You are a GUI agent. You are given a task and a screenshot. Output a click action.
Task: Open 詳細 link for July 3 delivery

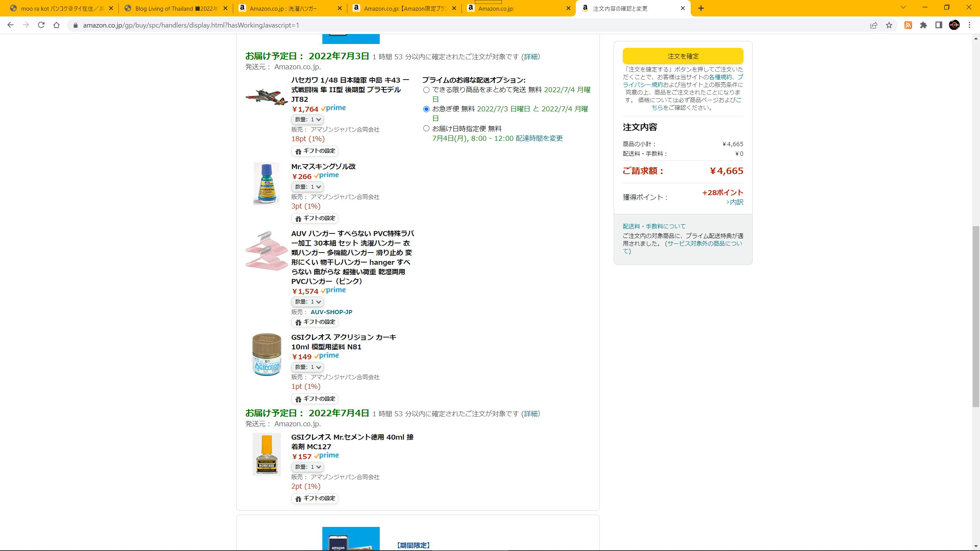(531, 57)
